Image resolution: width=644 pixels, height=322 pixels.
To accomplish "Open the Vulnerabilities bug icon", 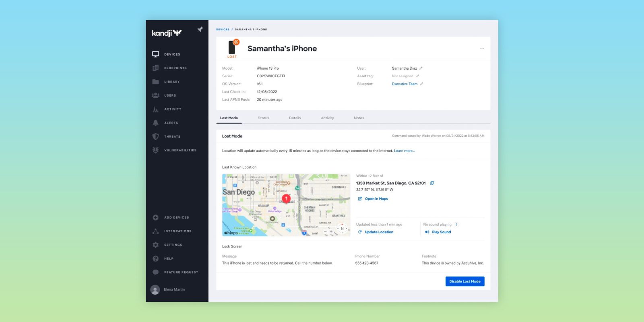I will pyautogui.click(x=156, y=150).
